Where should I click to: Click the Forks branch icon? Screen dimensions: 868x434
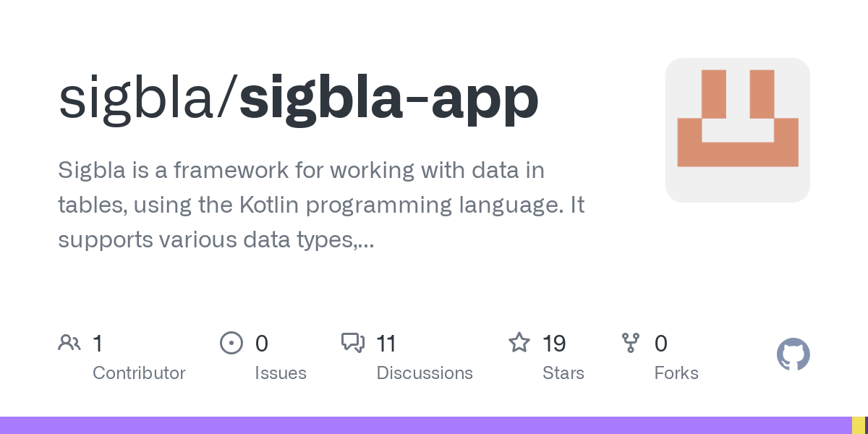tap(631, 342)
